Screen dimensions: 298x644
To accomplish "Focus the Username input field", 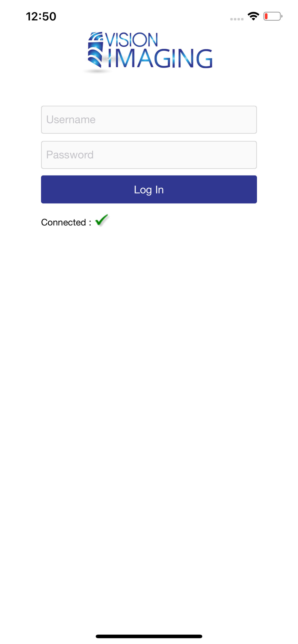I will point(149,119).
